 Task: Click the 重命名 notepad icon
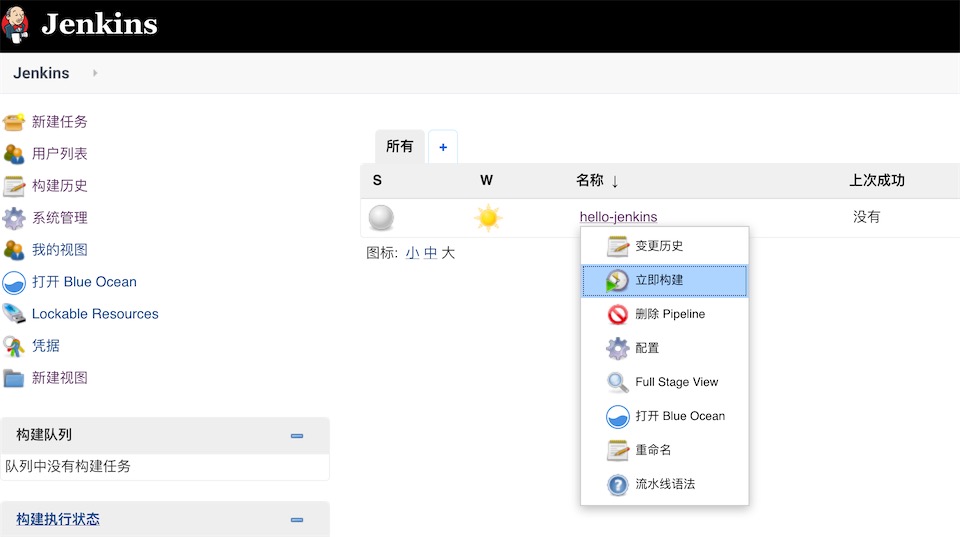pos(618,451)
